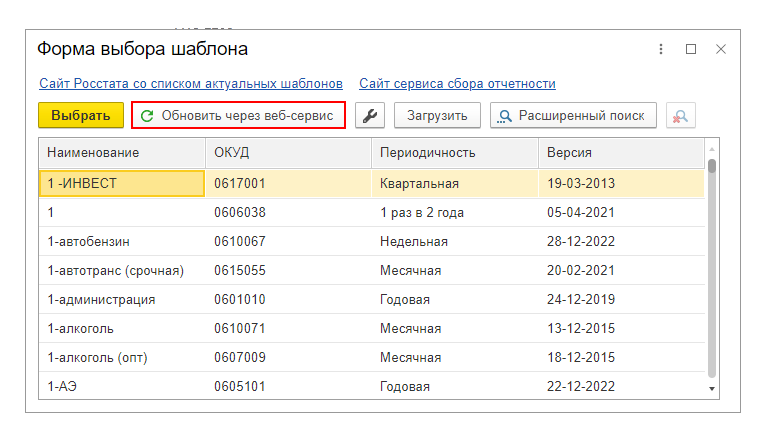Click ОКУД cell 0605101
765x443 pixels.
point(288,386)
